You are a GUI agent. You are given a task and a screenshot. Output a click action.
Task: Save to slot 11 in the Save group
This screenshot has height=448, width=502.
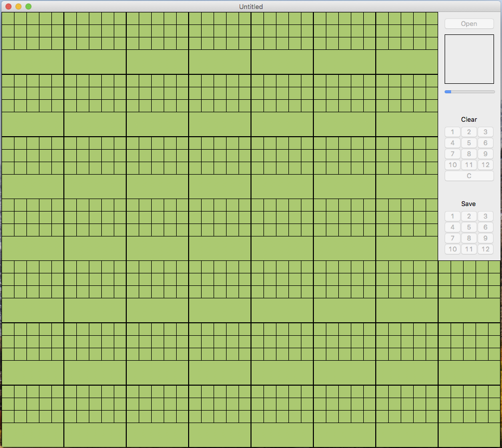[x=469, y=249]
